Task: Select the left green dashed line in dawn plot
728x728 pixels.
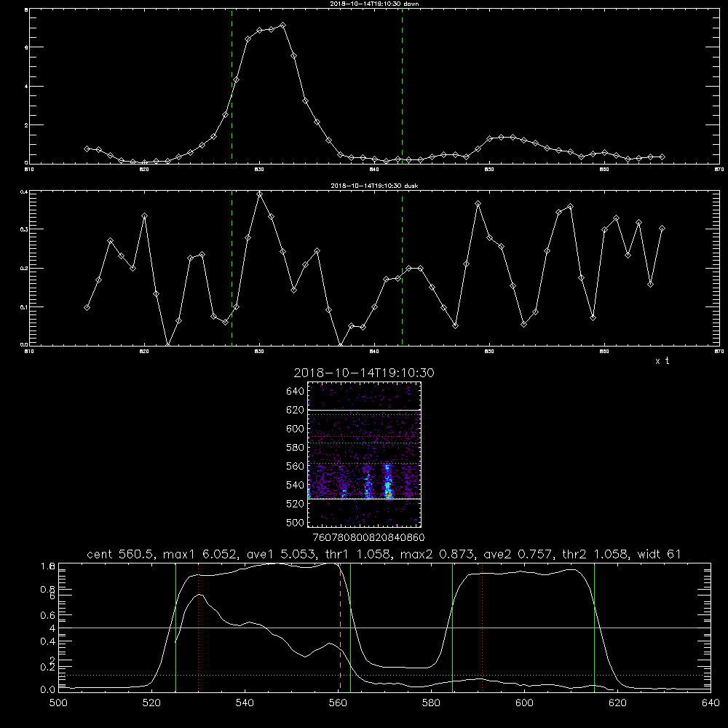Action: 232,87
